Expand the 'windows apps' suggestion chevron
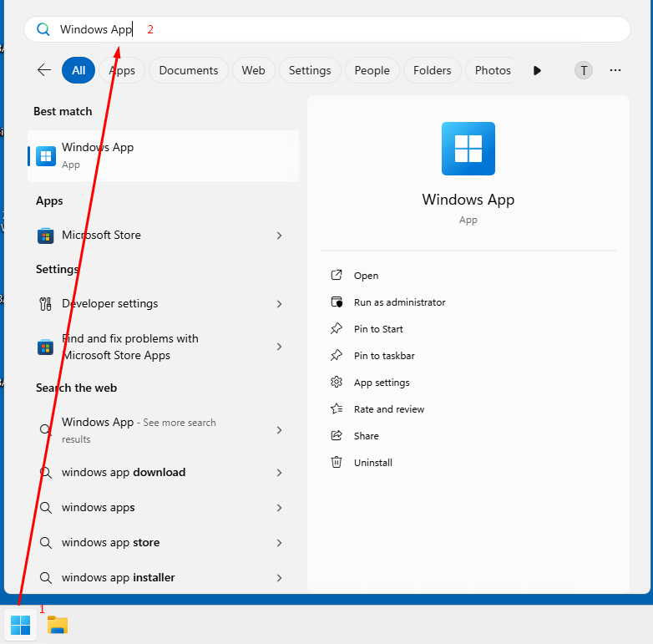This screenshot has height=644, width=653. (280, 508)
